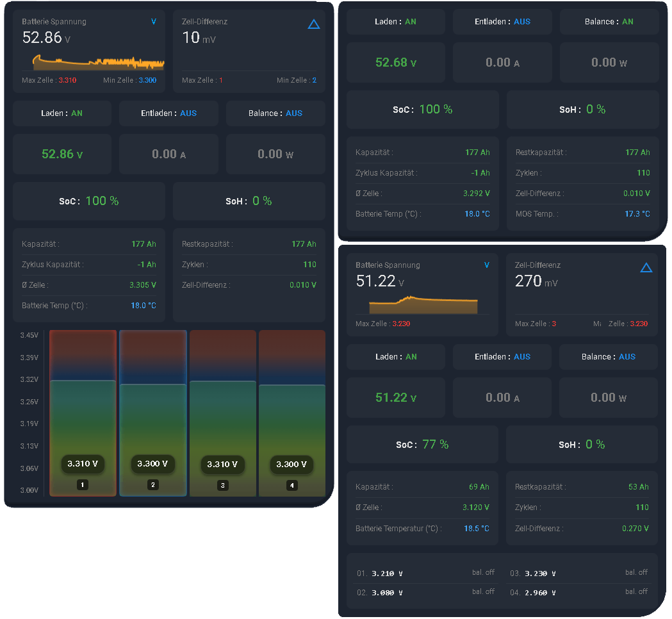Click the orange voltage graph under 51.22 V
Image resolution: width=672 pixels, height=619 pixels.
(423, 305)
